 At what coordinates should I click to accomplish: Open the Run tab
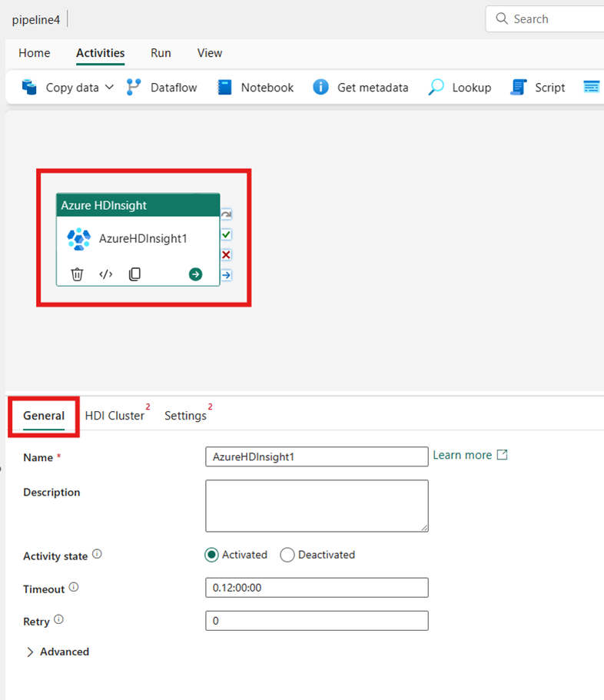tap(161, 53)
